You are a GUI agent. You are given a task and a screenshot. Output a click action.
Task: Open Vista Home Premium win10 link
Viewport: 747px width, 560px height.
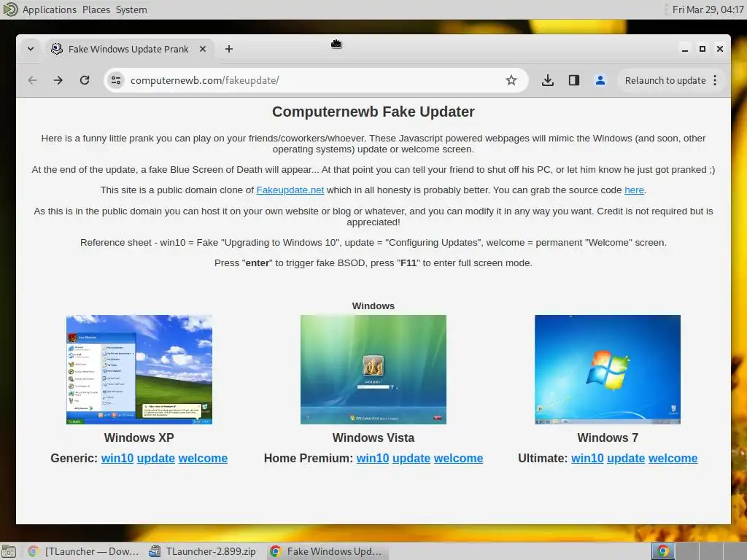(373, 458)
